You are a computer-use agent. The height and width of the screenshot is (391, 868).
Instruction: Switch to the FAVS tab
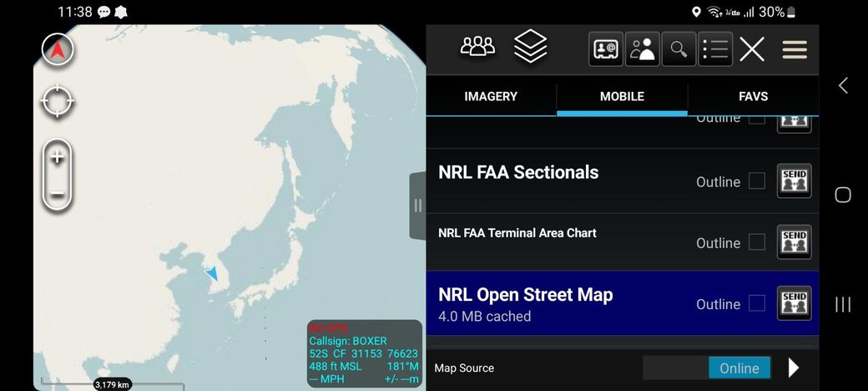click(x=753, y=96)
